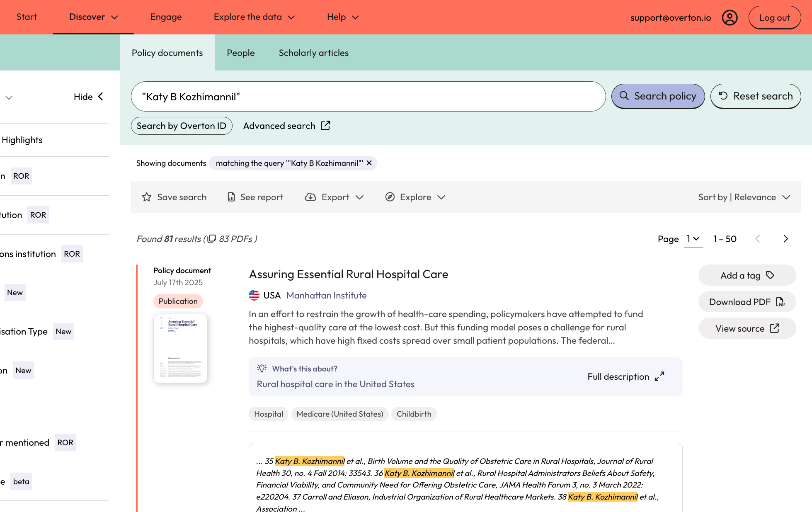The height and width of the screenshot is (512, 812).
Task: Expand the Full description arrows icon
Action: click(x=659, y=376)
